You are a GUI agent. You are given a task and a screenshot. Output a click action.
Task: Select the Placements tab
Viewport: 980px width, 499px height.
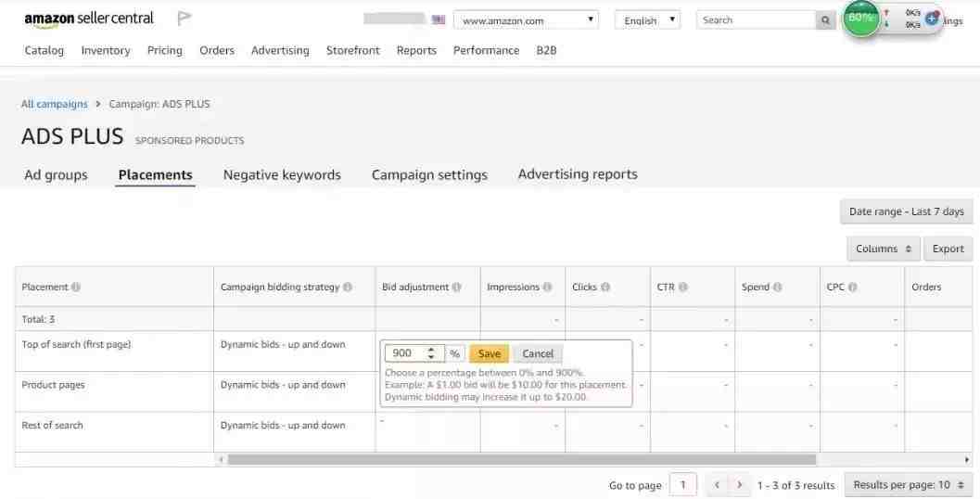[155, 175]
